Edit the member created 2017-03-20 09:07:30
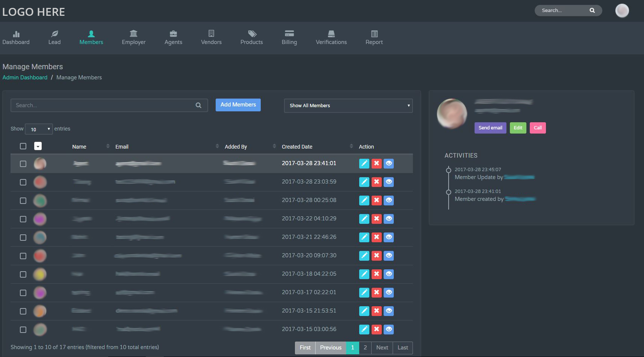Image resolution: width=644 pixels, height=357 pixels. 364,256
